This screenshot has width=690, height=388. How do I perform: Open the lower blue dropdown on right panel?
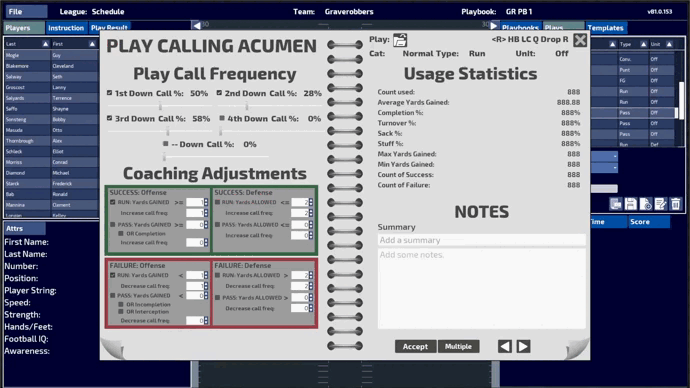tap(604, 168)
